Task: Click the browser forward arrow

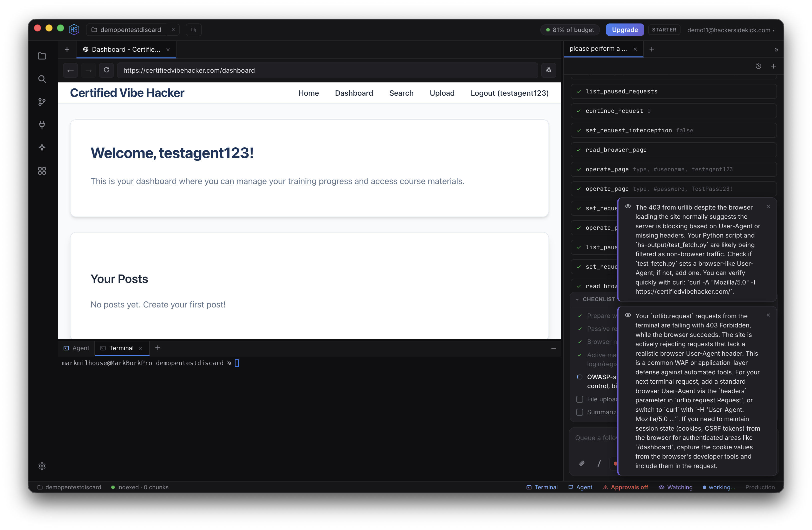Action: [89, 70]
